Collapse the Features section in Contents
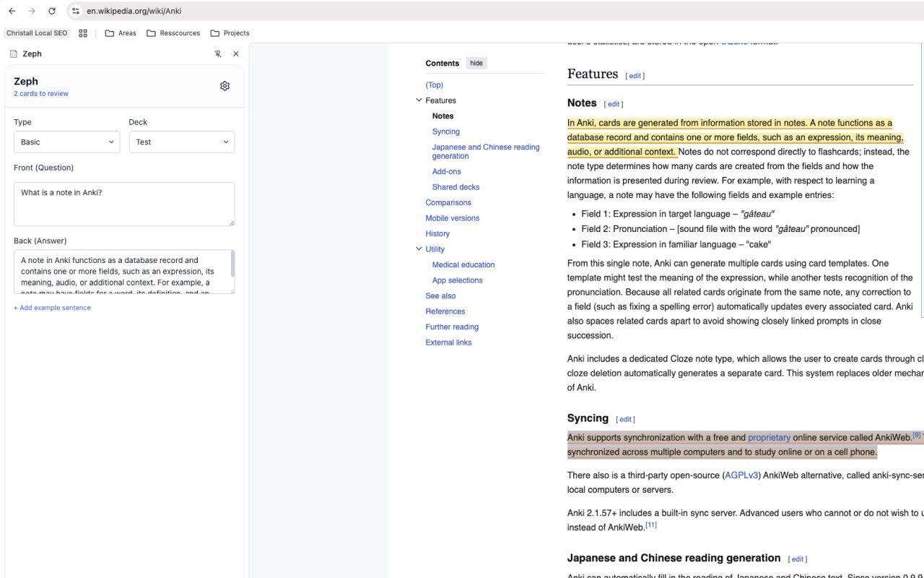Image resolution: width=924 pixels, height=578 pixels. click(419, 100)
